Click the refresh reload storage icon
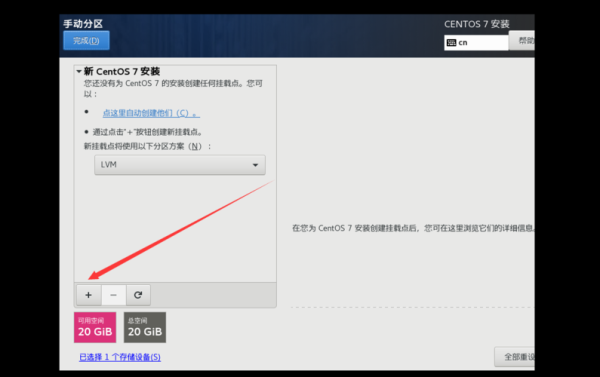 pyautogui.click(x=138, y=295)
